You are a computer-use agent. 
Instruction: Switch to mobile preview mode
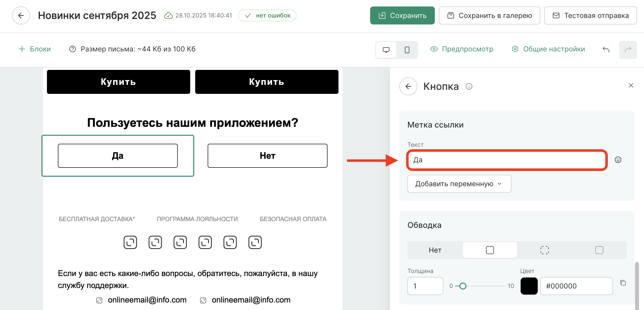pyautogui.click(x=407, y=50)
